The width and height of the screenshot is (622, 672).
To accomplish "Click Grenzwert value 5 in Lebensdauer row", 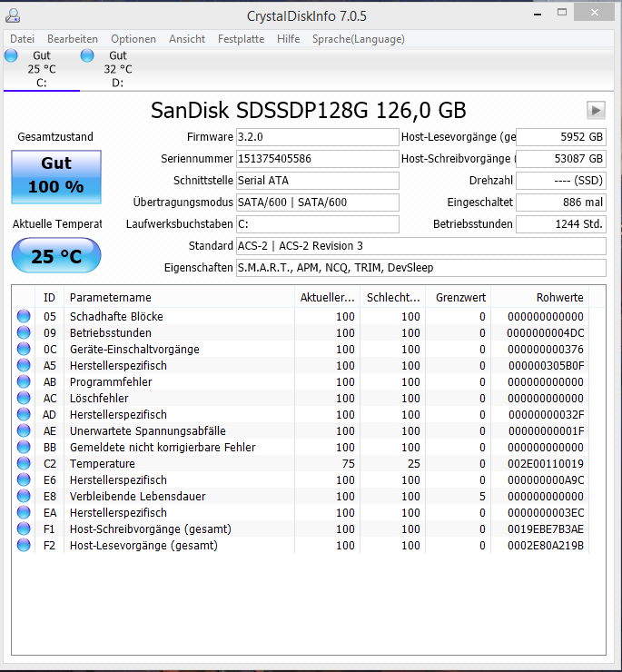I will [x=482, y=497].
